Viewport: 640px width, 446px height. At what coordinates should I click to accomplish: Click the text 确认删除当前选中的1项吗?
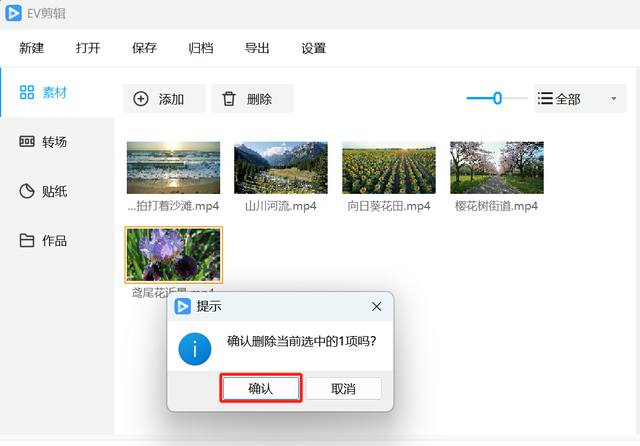302,341
